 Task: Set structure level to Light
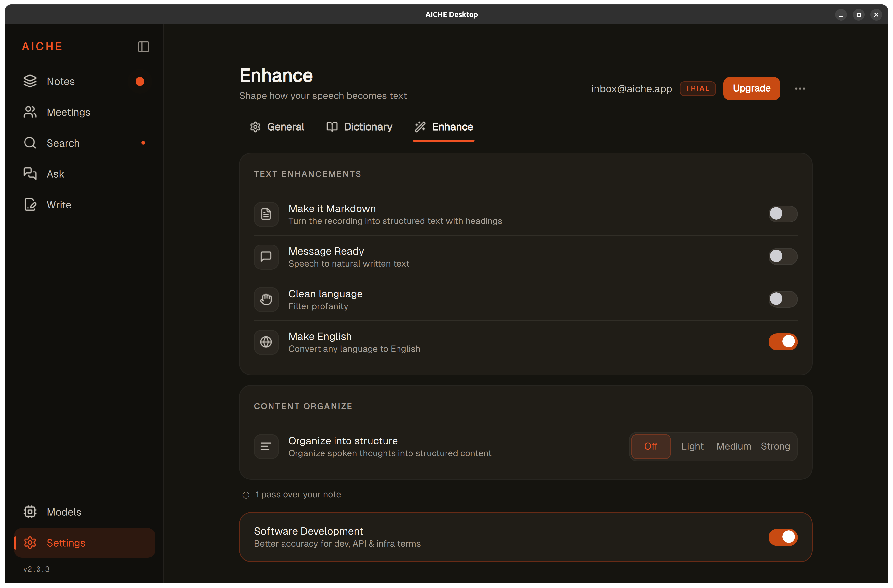(x=692, y=446)
